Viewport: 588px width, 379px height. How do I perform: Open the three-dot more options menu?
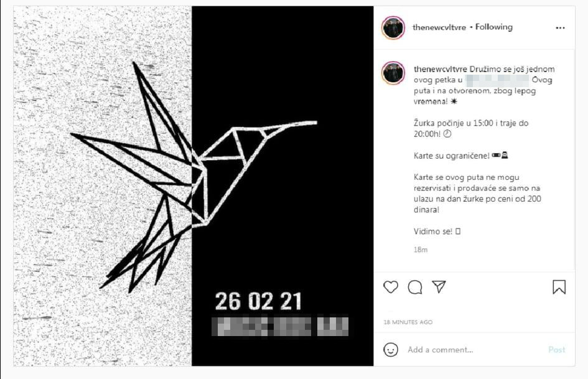click(560, 28)
